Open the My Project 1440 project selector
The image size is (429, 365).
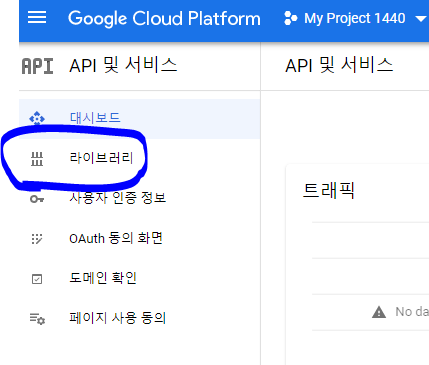click(355, 18)
